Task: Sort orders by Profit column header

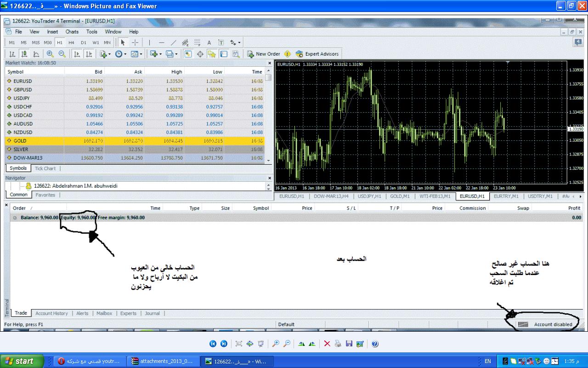Action: coord(574,208)
